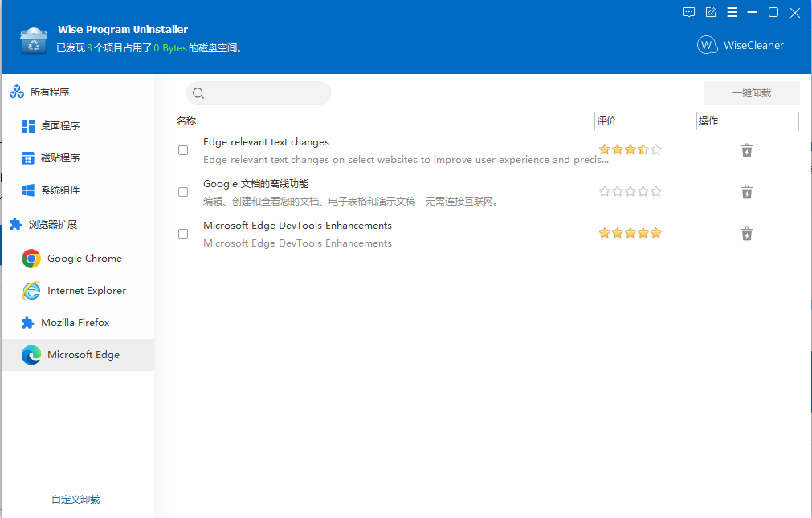Viewport: 812px width, 518px height.
Task: Minimize the Wise Program Uninstaller window
Action: pyautogui.click(x=753, y=12)
